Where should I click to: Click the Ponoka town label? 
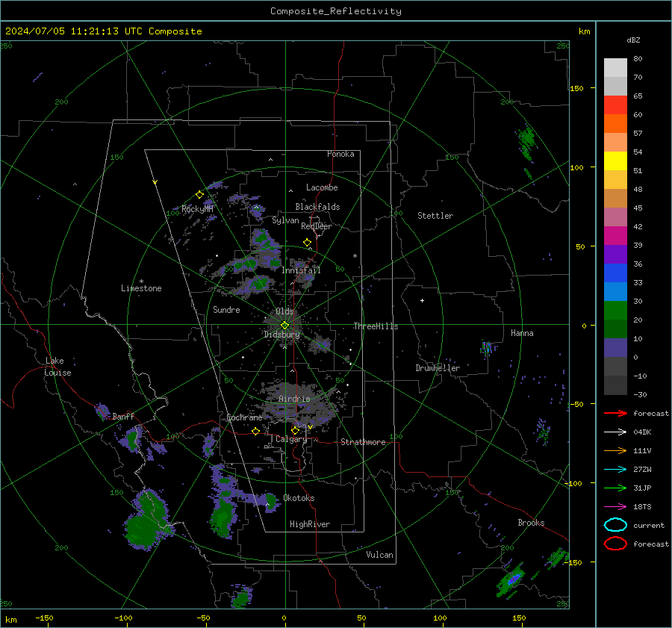pos(340,154)
